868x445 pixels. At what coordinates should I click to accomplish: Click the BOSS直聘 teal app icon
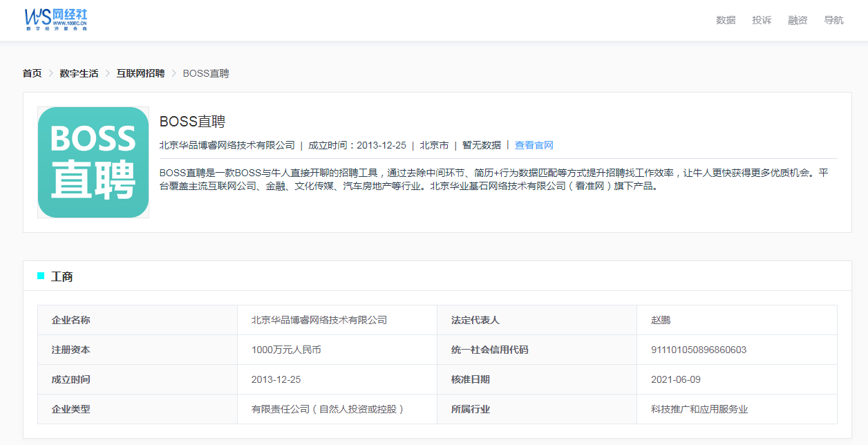(x=93, y=162)
